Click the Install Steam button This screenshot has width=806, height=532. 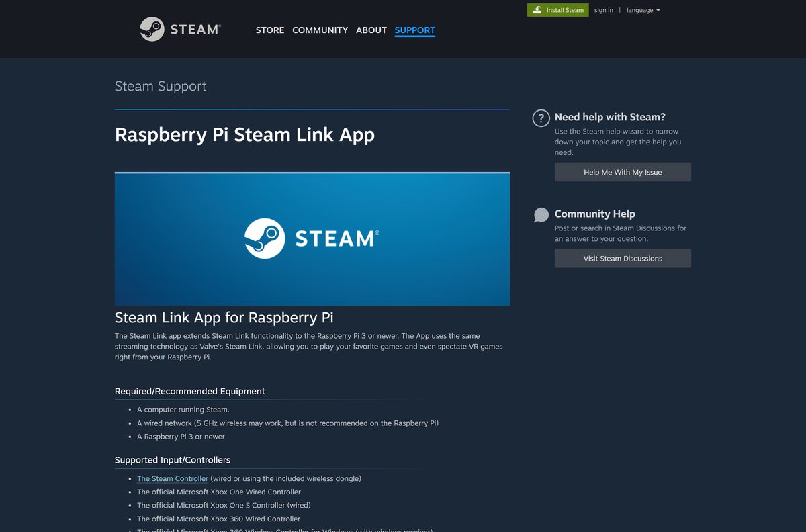point(558,10)
